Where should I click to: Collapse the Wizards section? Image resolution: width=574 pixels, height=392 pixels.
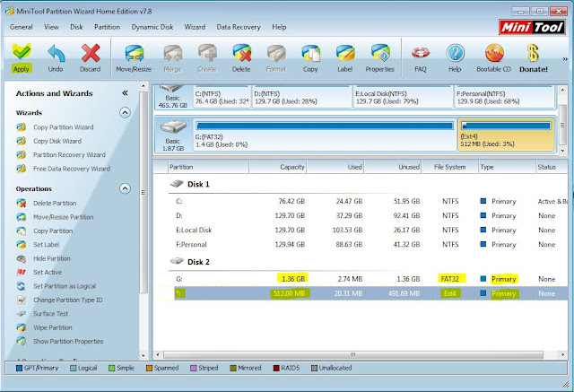tap(125, 112)
